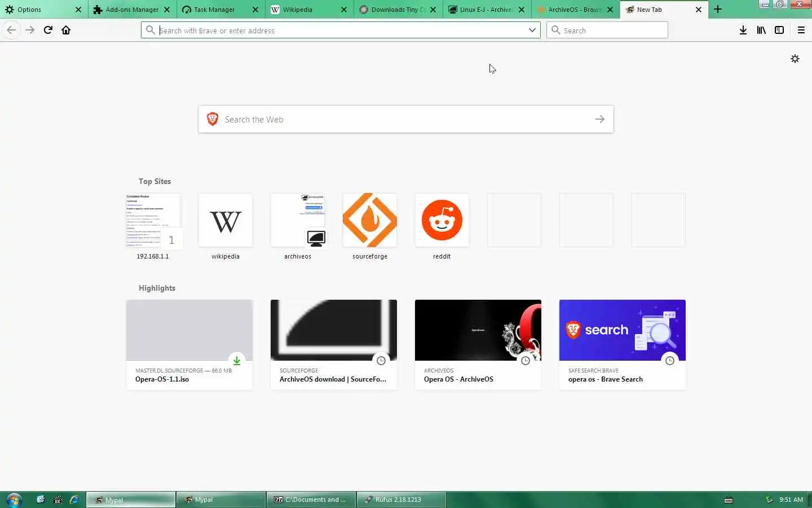Image resolution: width=812 pixels, height=508 pixels.
Task: Close the Task Manager tab
Action: click(x=255, y=10)
